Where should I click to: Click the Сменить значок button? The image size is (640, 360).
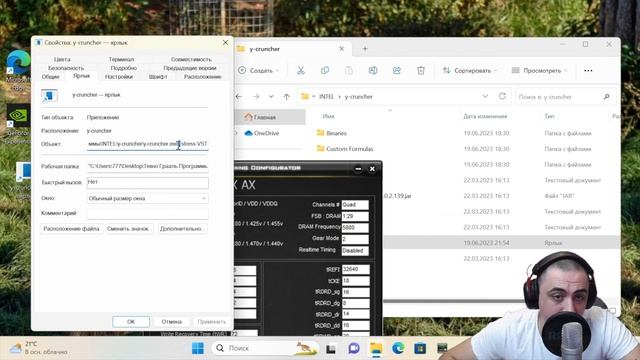(x=129, y=229)
